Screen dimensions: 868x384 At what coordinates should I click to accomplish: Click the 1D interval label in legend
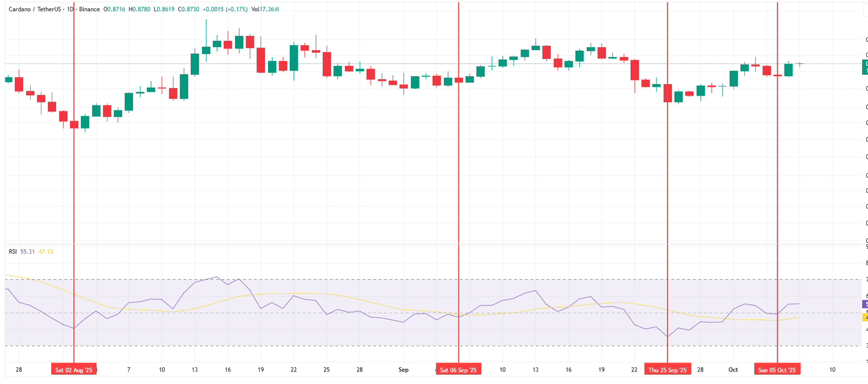(70, 9)
